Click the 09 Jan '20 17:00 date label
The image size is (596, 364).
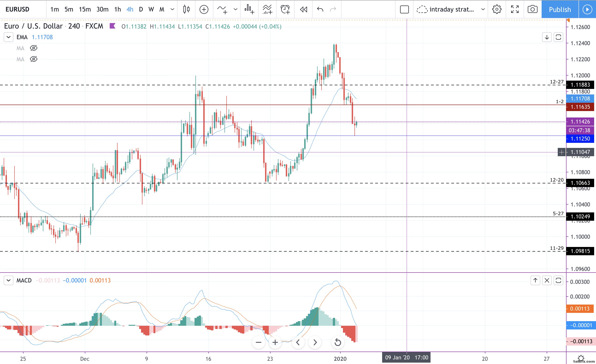[x=406, y=358]
